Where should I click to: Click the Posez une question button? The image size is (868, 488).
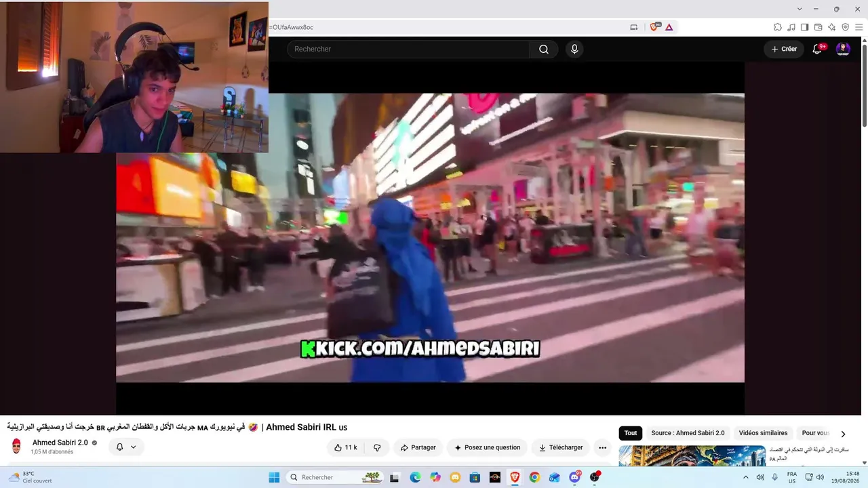click(488, 447)
